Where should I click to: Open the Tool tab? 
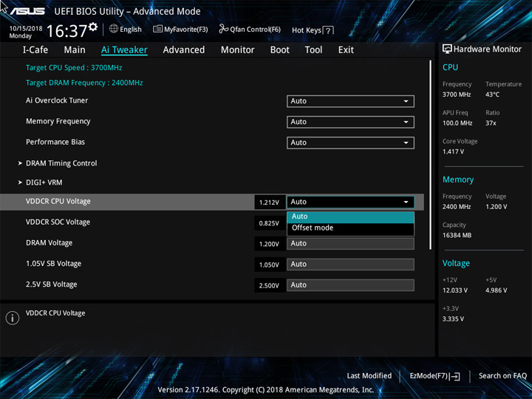[313, 50]
